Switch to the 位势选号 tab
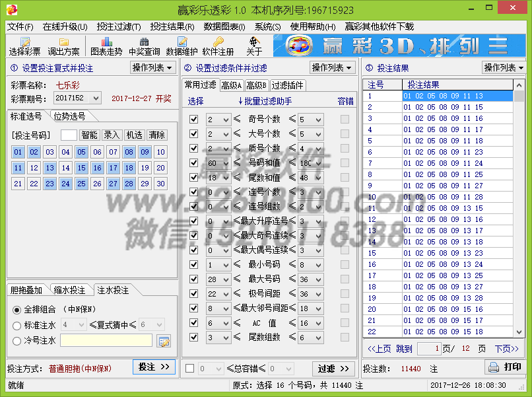This screenshot has width=532, height=397. coord(69,116)
